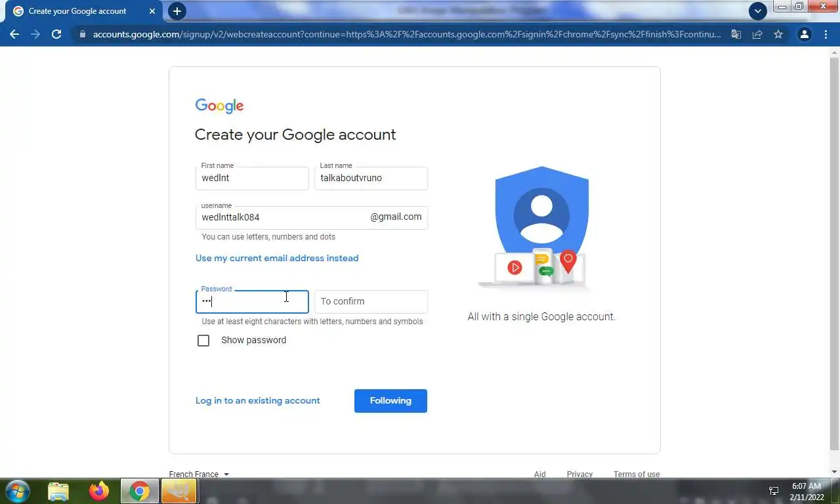840x504 pixels.
Task: Click the Chrome taskbar icon
Action: [139, 491]
